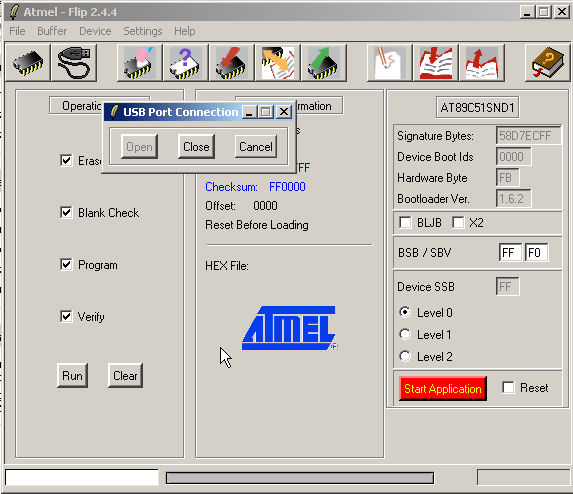
Task: Click the Erase Target Device icon
Action: click(x=140, y=62)
